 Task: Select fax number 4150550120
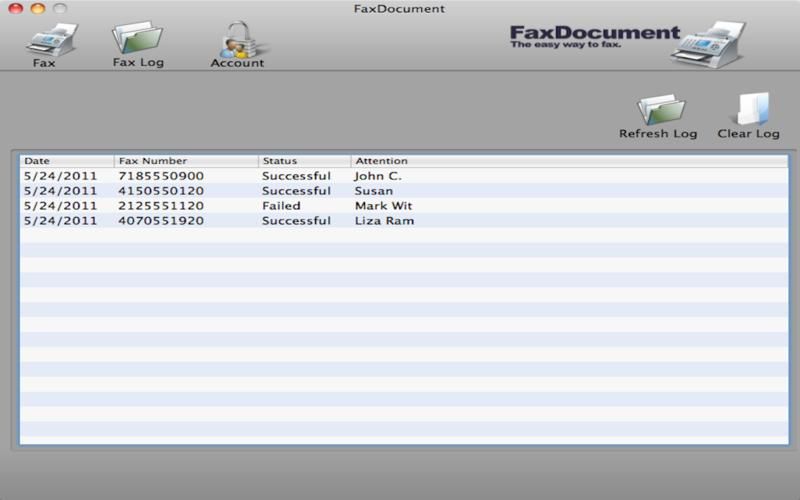point(161,191)
